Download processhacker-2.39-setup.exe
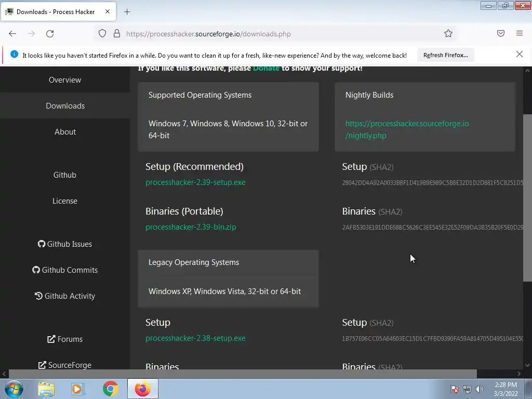The height and width of the screenshot is (399, 532). [x=195, y=182]
